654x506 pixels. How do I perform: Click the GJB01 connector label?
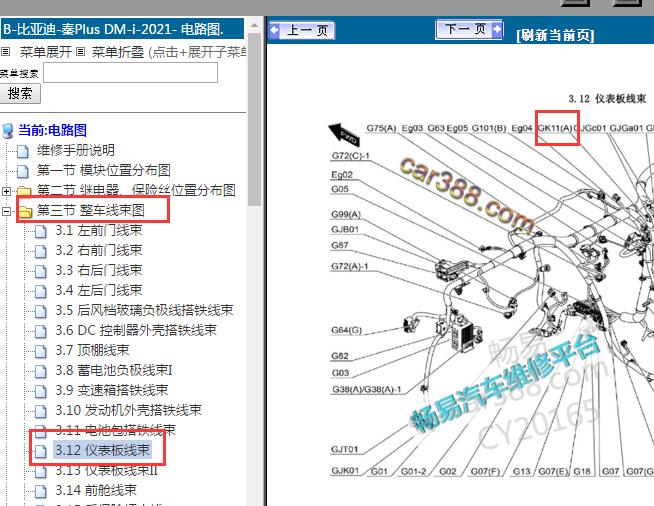click(345, 229)
